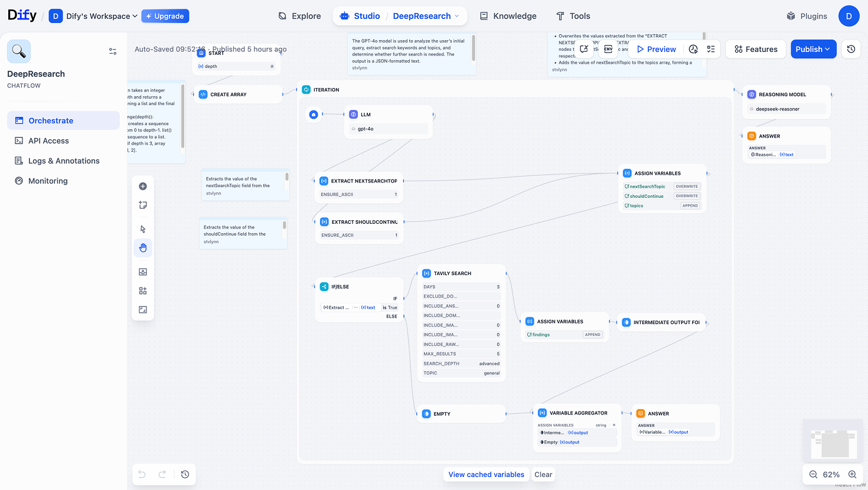Click the DeepResearch app magnifier icon
The height and width of the screenshot is (490, 868).
tap(19, 51)
